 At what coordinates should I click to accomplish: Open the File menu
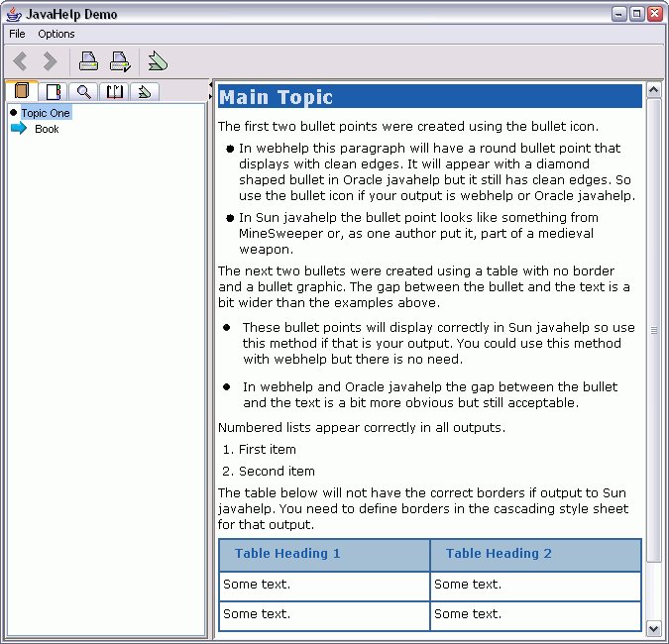(17, 34)
